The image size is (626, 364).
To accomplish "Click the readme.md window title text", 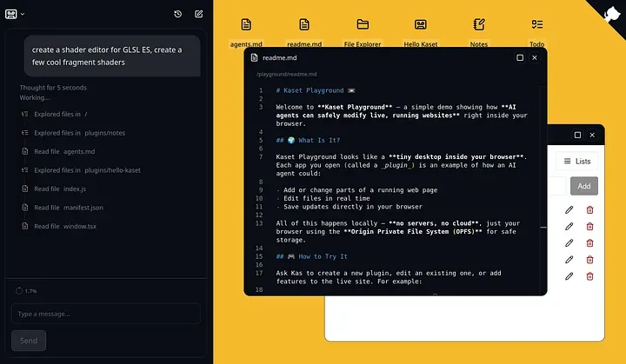I will 279,58.
